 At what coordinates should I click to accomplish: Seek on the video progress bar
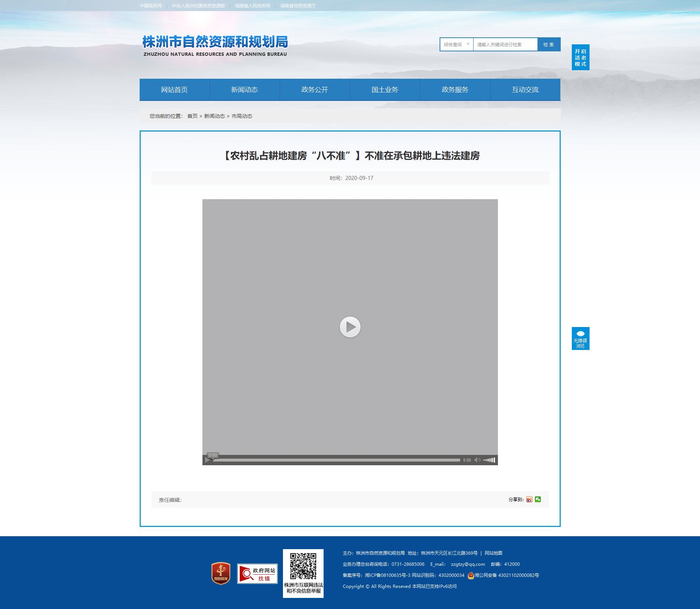pyautogui.click(x=337, y=460)
